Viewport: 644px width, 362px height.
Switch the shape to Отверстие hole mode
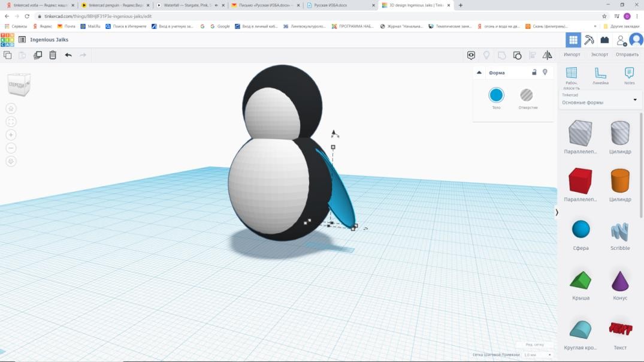click(x=527, y=99)
